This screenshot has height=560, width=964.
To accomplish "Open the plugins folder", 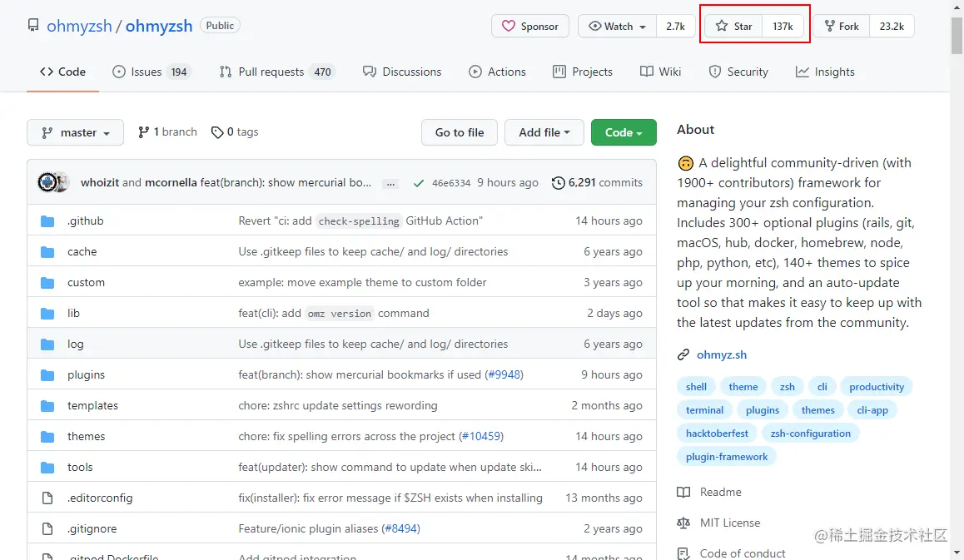I will (x=86, y=374).
